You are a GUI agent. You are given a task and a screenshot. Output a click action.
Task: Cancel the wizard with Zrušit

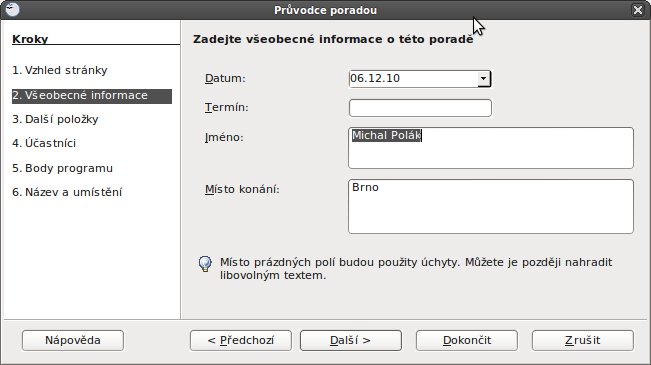pyautogui.click(x=582, y=341)
